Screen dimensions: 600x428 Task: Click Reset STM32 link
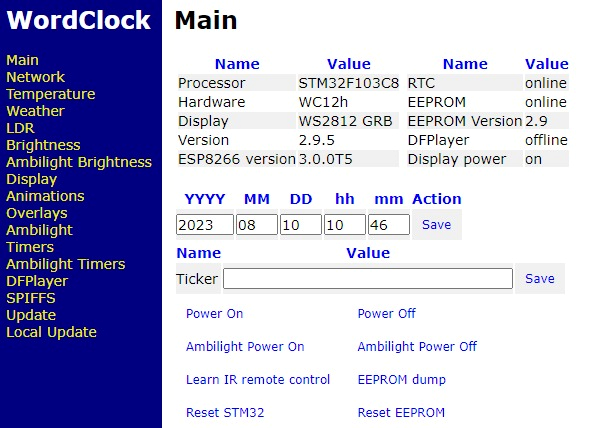coord(225,413)
